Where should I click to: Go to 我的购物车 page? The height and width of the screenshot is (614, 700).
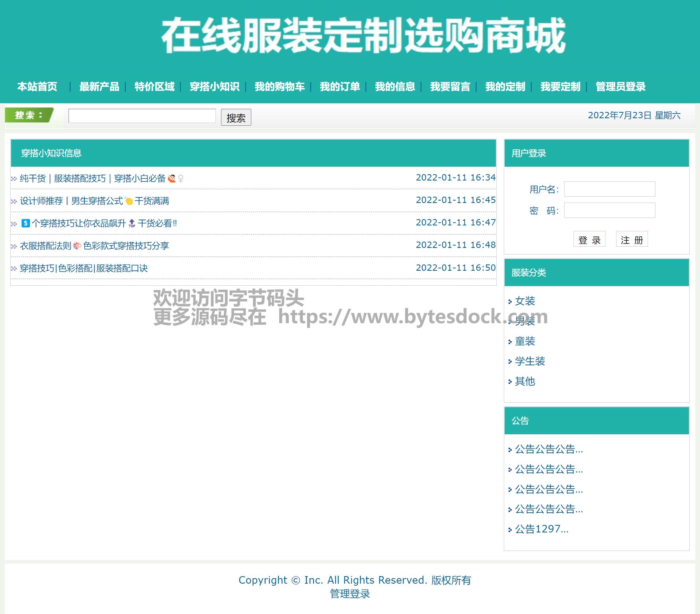click(279, 87)
